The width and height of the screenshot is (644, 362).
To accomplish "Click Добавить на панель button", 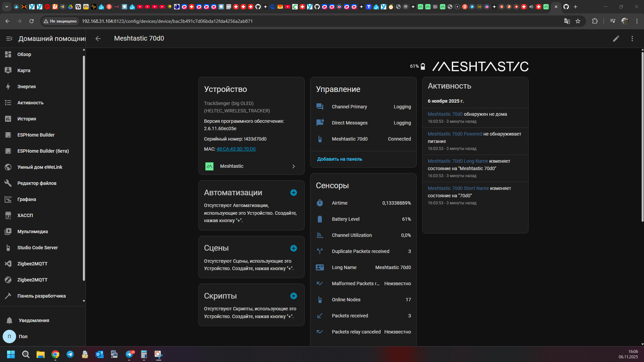I will (x=340, y=159).
